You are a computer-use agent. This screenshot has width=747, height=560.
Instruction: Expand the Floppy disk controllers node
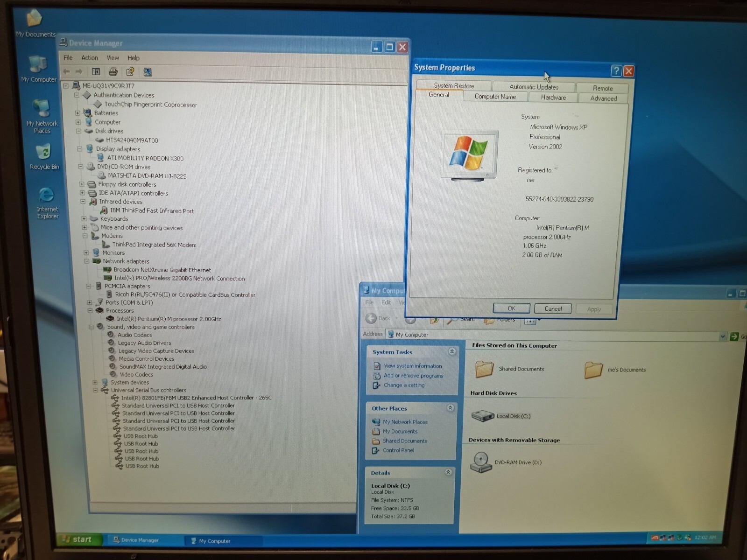click(x=82, y=184)
